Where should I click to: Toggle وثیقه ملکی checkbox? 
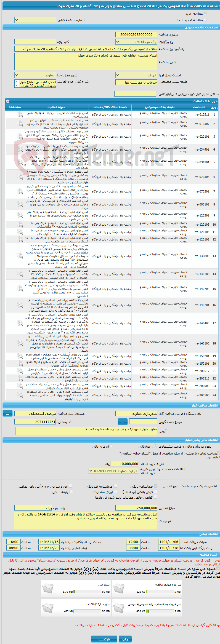click(71, 491)
